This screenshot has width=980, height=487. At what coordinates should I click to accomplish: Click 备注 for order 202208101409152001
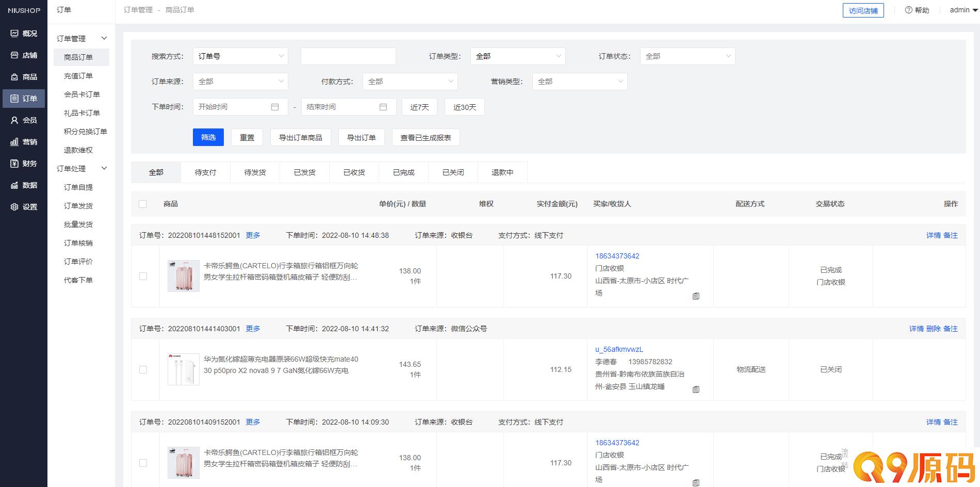951,422
